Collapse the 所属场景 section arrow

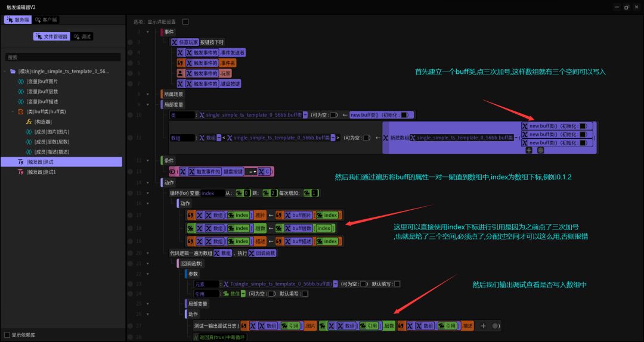coord(147,94)
